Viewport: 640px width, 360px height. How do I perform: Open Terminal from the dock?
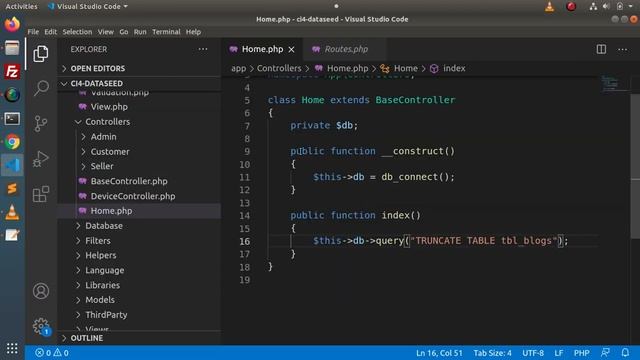[x=12, y=119]
